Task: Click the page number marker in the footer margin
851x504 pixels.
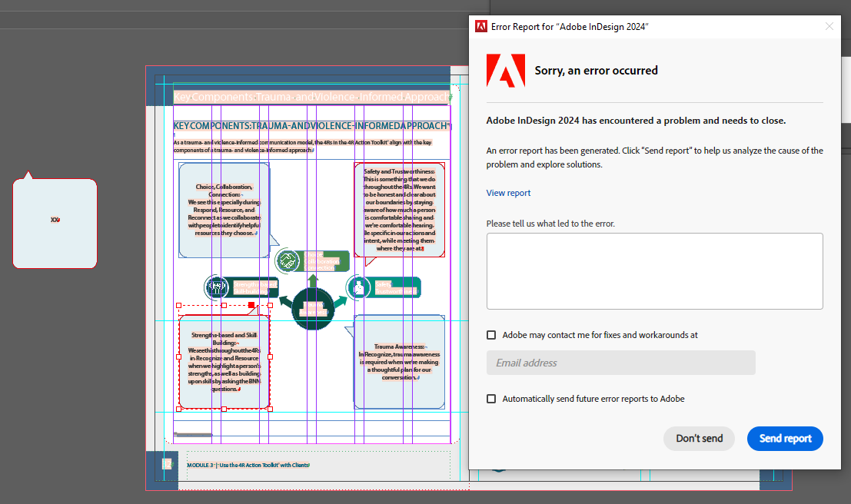Action: [168, 463]
